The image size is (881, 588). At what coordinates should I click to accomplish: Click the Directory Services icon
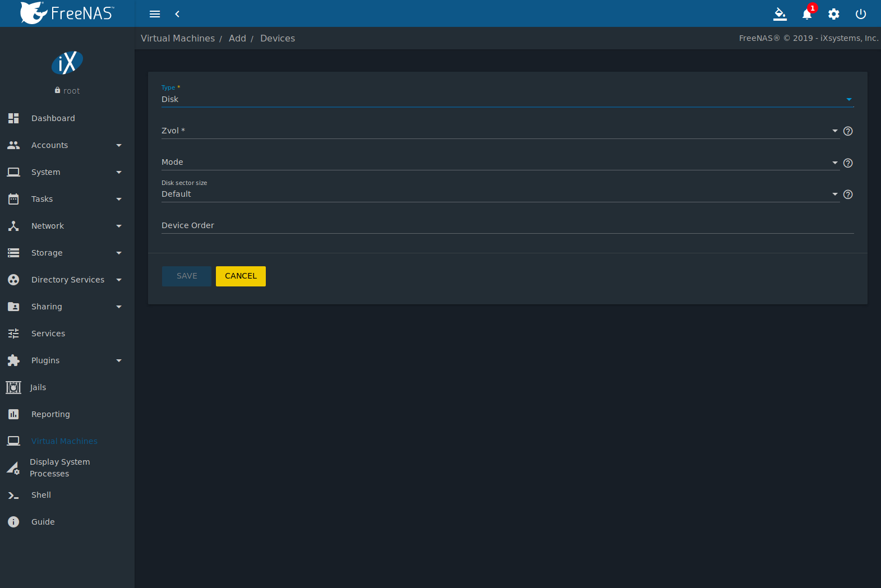pyautogui.click(x=13, y=280)
